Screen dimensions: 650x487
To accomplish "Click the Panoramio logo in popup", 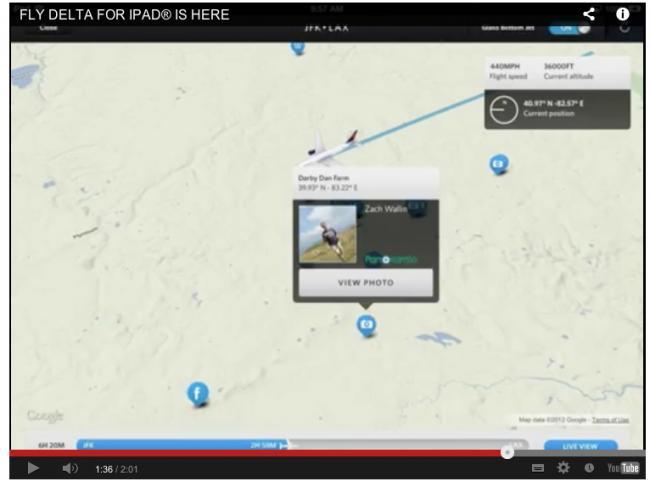I will 390,259.
